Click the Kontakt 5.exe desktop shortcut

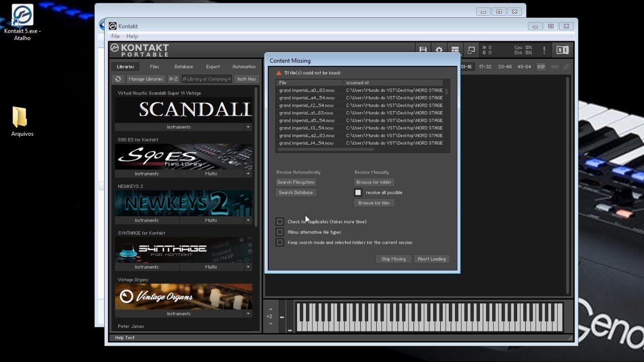pos(22,23)
